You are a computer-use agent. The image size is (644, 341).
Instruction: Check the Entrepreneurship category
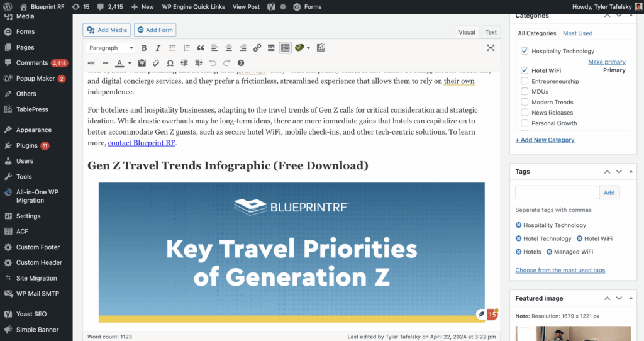coord(525,81)
